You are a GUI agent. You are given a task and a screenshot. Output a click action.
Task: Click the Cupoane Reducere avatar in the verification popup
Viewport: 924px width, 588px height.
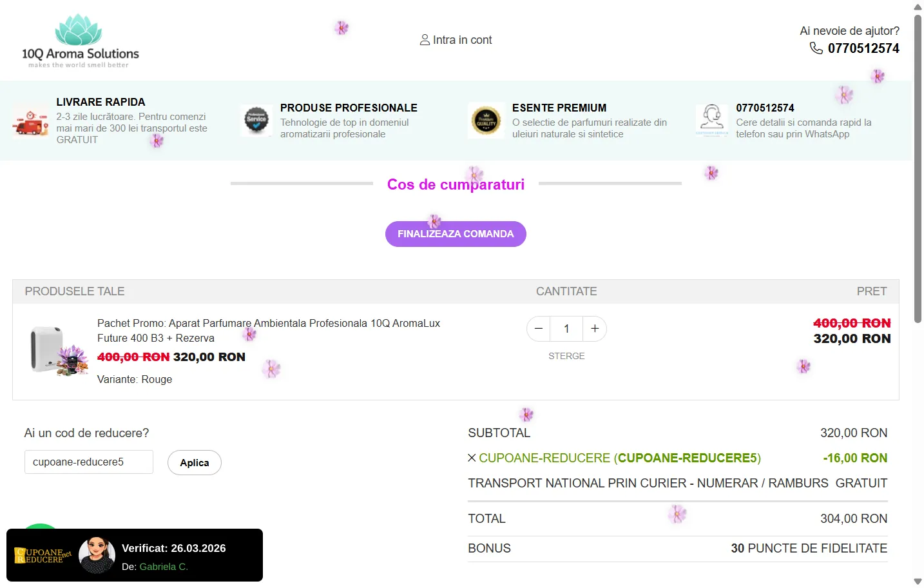(x=97, y=555)
